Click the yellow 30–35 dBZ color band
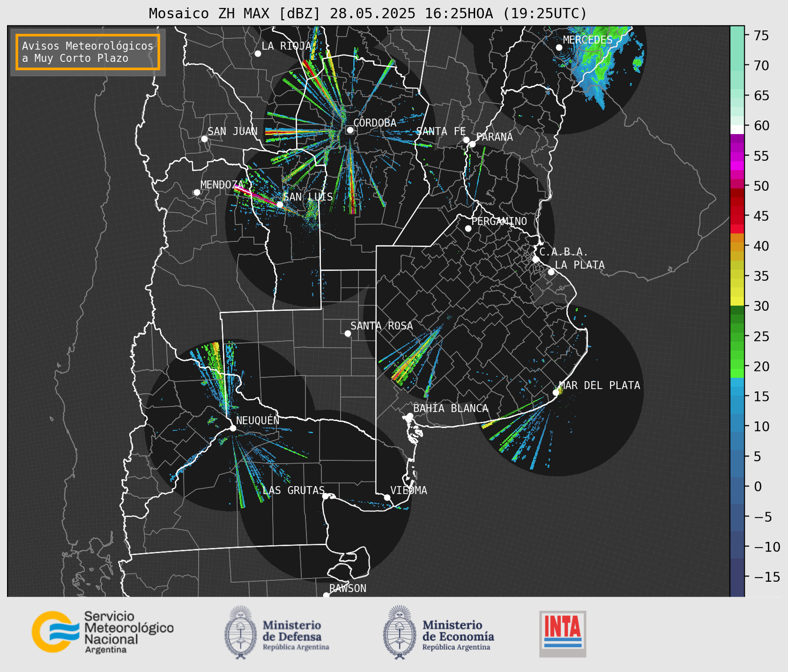This screenshot has height=672, width=788. pyautogui.click(x=737, y=291)
